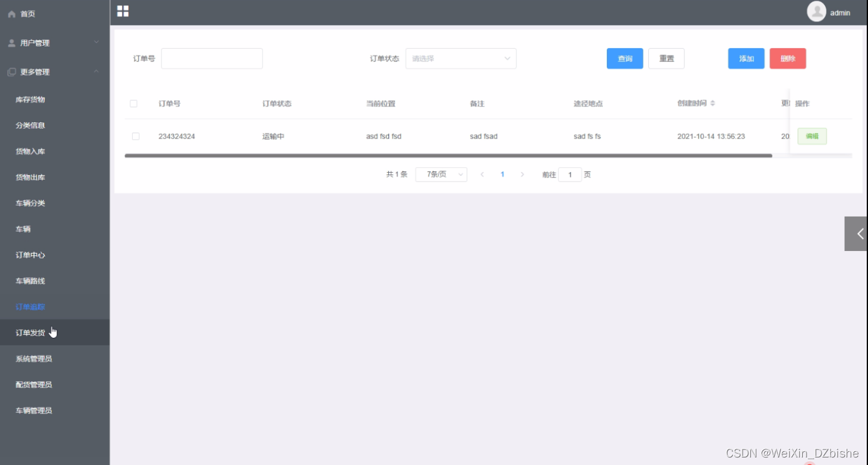This screenshot has height=465, width=868.
Task: Click the 更多管理 menu icon
Action: 11,72
